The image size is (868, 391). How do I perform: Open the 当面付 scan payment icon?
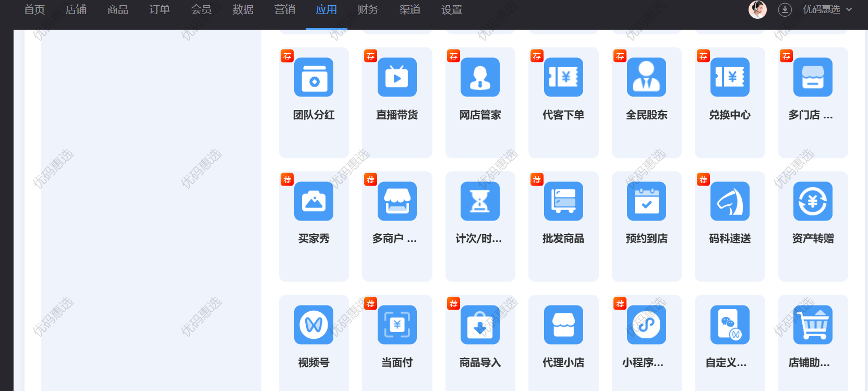click(x=397, y=325)
